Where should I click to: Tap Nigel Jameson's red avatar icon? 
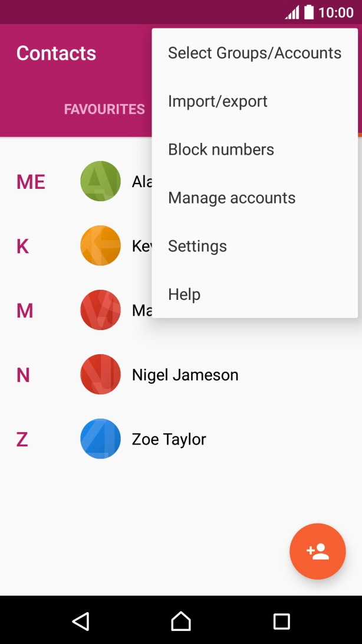tap(100, 374)
